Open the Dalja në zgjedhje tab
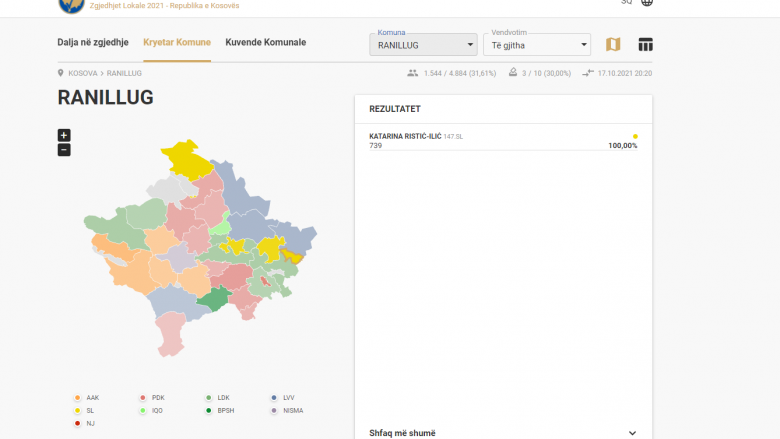The width and height of the screenshot is (780, 439). coord(93,43)
